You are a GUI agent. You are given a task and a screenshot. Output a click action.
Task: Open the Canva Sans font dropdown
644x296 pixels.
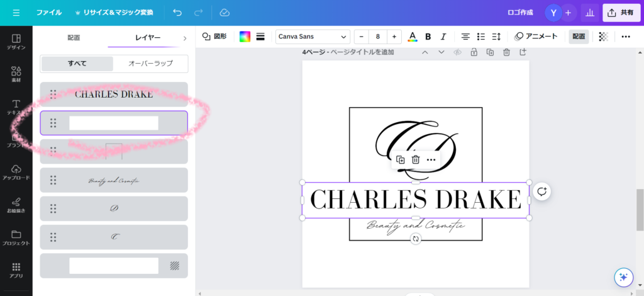coord(313,37)
